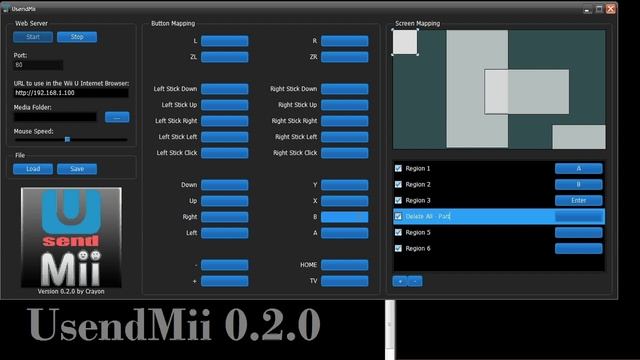Assign key to Left Stick Left
640x360 pixels.
pos(224,137)
